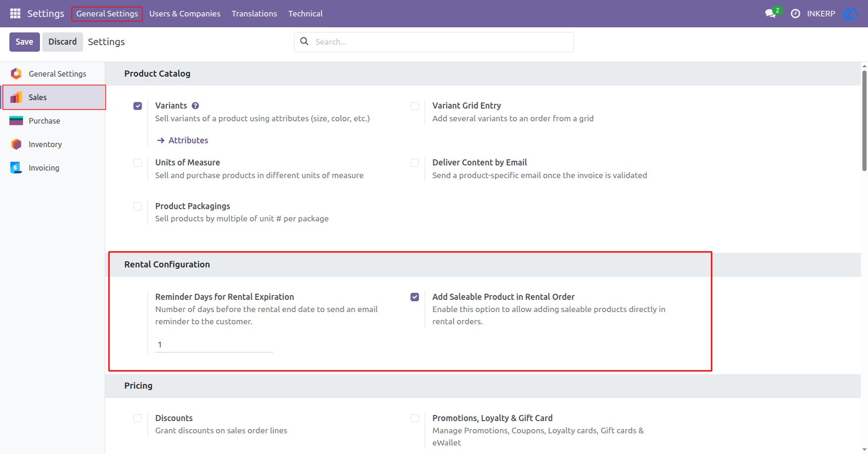The width and height of the screenshot is (868, 454).
Task: Click the Settings app title
Action: (x=46, y=14)
